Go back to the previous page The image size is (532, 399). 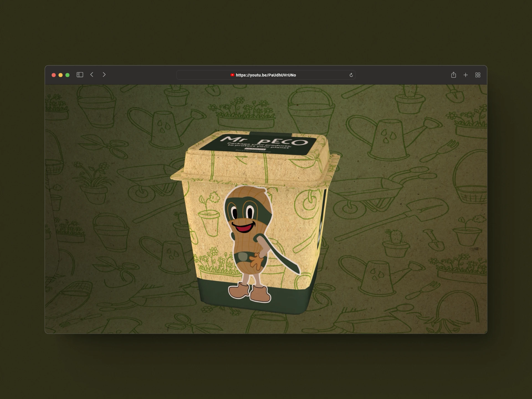[92, 75]
